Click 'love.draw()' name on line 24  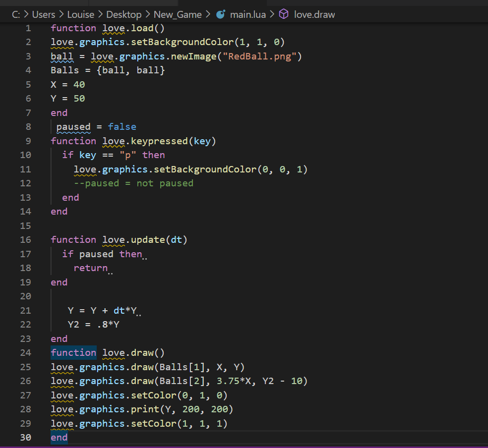coord(133,353)
